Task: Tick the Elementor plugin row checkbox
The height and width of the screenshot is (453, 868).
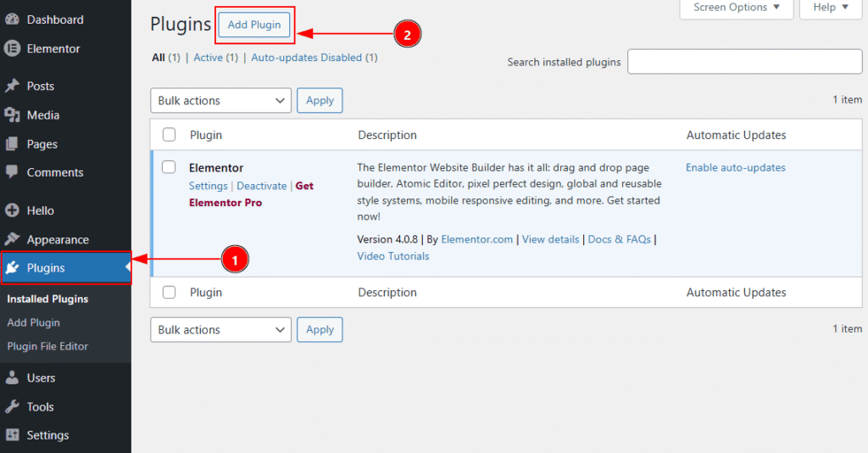Action: click(169, 166)
